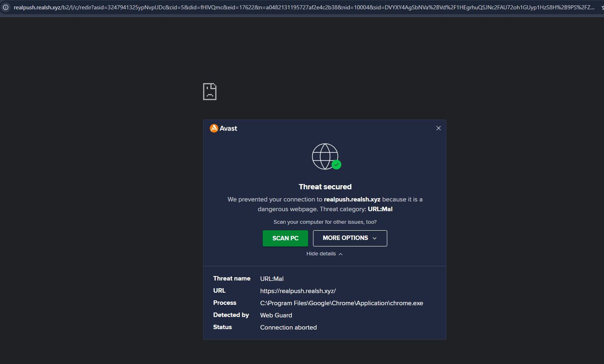Click the URL value https://realpush.realsh.xyz/
Screen dimensions: 604x364
point(298,291)
